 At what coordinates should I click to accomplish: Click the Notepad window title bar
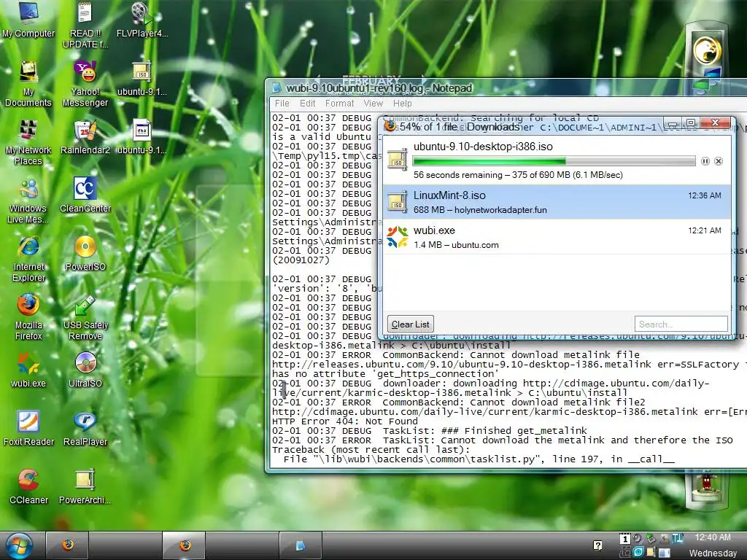[508, 88]
